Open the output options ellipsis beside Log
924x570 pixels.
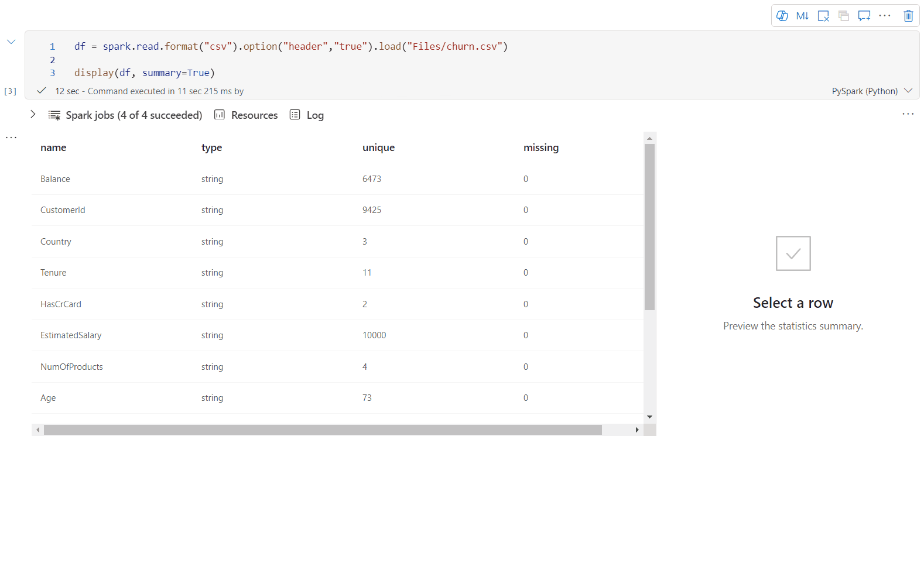click(x=908, y=114)
